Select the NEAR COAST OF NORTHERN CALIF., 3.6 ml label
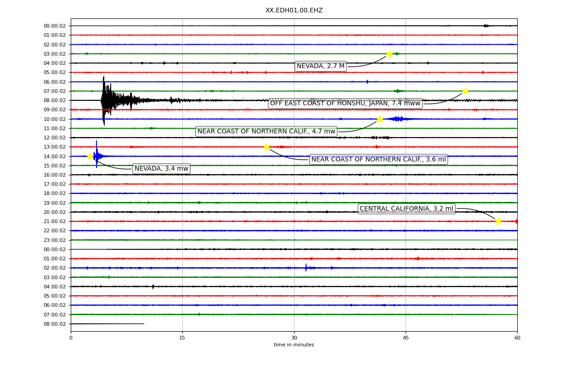This screenshot has height=368, width=588. point(379,160)
